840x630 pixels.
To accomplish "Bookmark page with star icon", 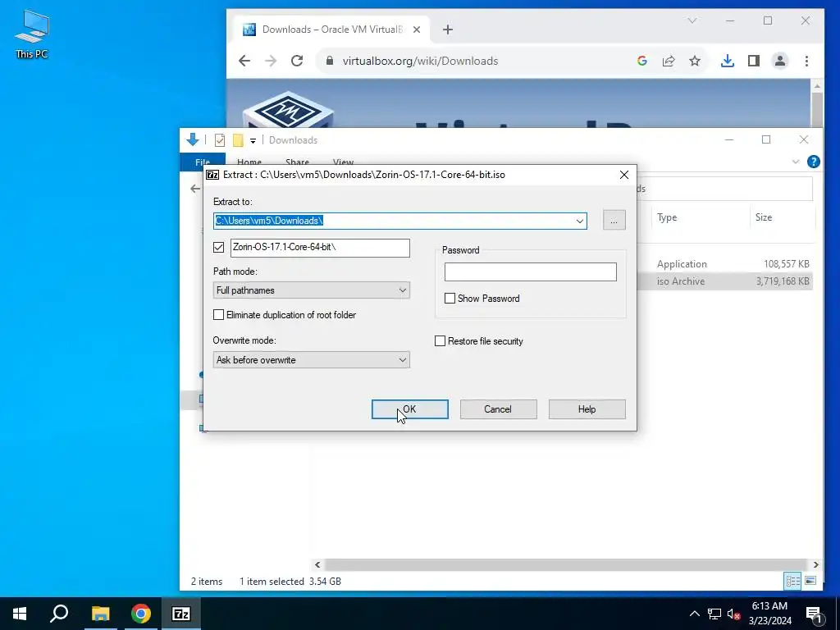I will click(695, 61).
